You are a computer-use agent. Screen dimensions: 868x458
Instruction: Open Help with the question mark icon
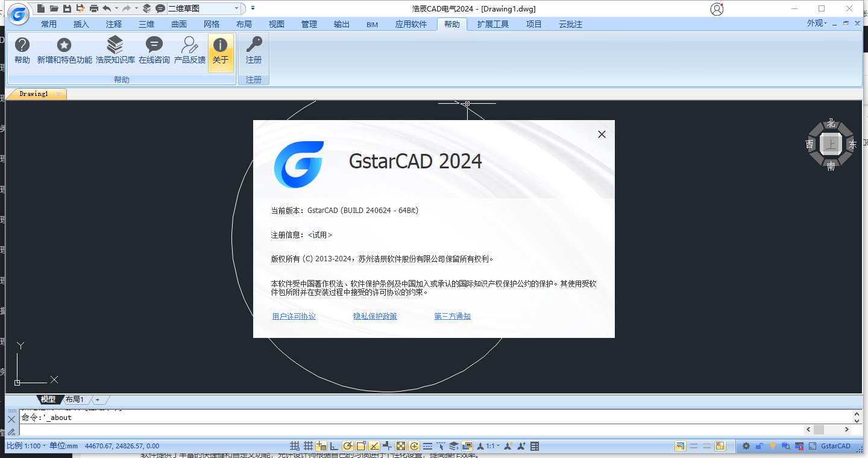pyautogui.click(x=22, y=51)
